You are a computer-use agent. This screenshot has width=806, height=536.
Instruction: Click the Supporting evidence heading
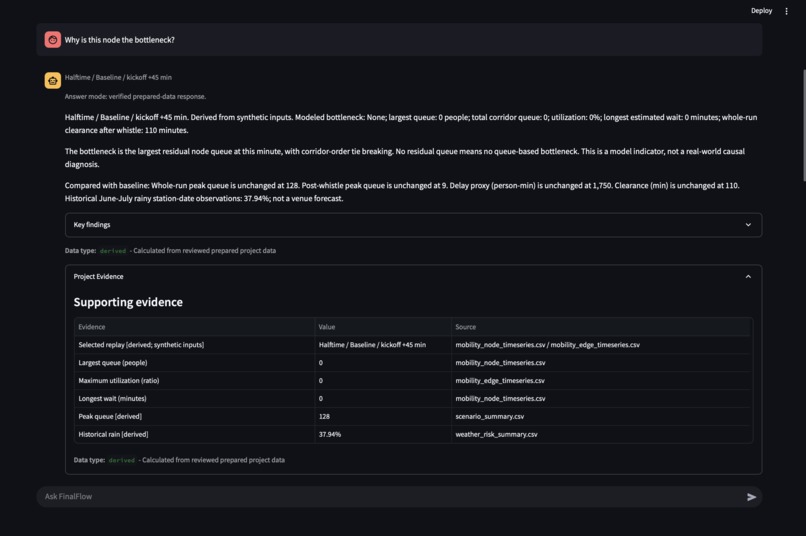(x=128, y=302)
